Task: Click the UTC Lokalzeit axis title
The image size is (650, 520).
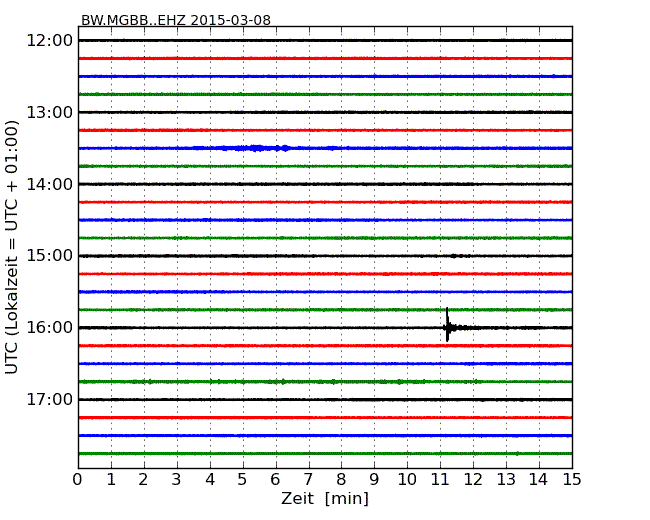Action: point(12,247)
